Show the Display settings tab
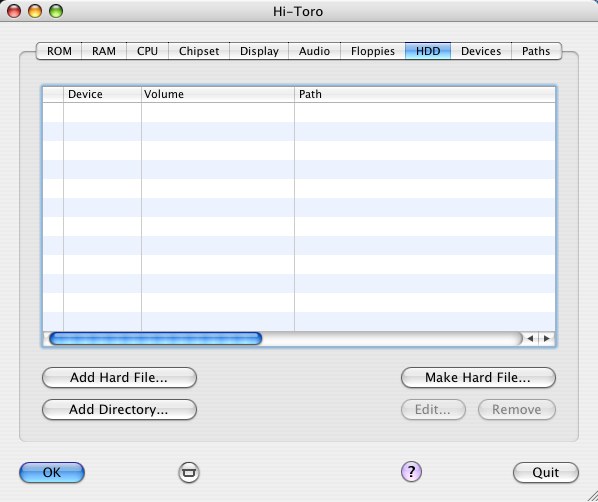 (259, 51)
